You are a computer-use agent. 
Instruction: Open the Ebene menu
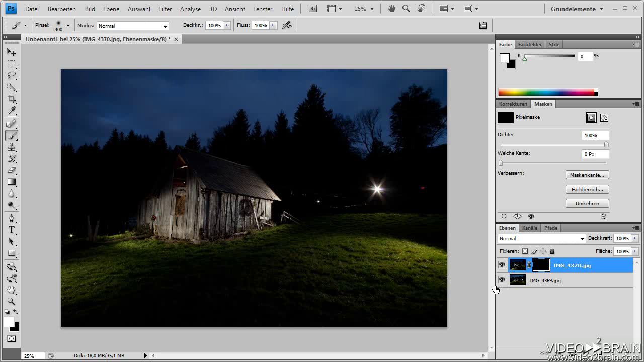point(111,9)
